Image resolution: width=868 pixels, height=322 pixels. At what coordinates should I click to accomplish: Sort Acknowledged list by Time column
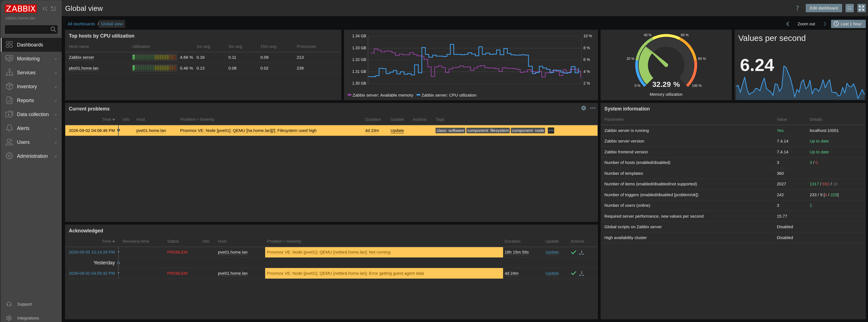click(x=108, y=241)
